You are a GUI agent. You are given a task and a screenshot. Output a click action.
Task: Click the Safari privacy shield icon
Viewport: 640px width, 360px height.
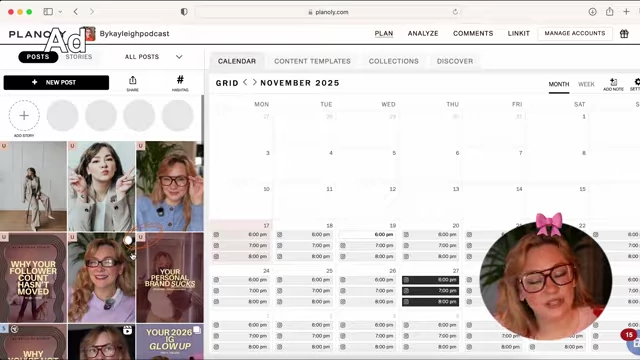[x=184, y=12]
